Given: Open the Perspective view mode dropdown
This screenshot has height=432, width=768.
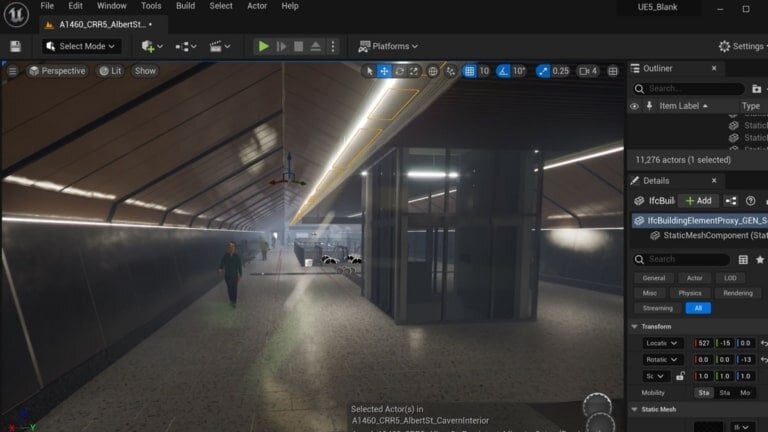Looking at the screenshot, I should [x=57, y=71].
